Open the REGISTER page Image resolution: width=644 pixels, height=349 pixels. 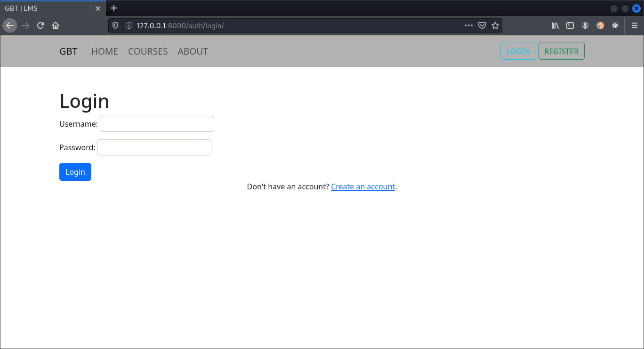(x=561, y=51)
